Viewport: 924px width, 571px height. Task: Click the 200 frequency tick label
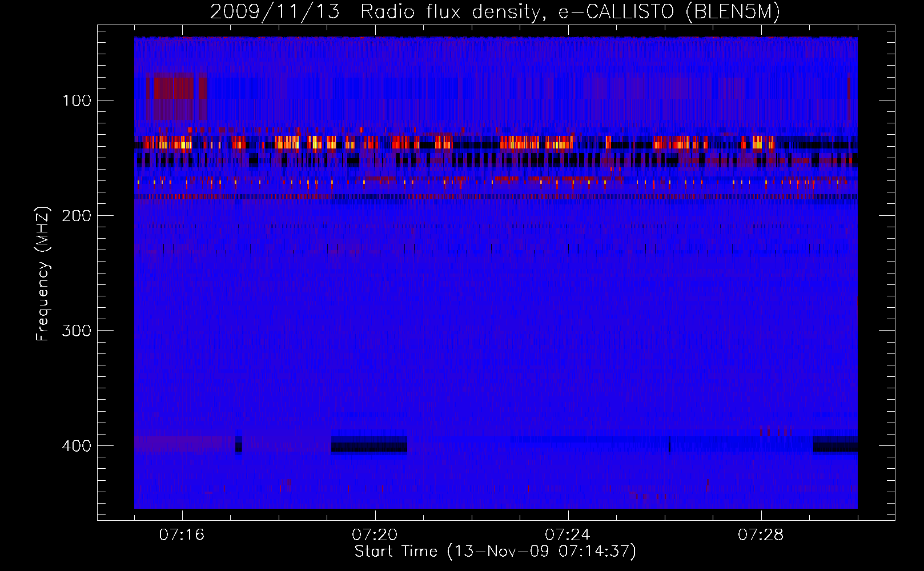[x=77, y=216]
